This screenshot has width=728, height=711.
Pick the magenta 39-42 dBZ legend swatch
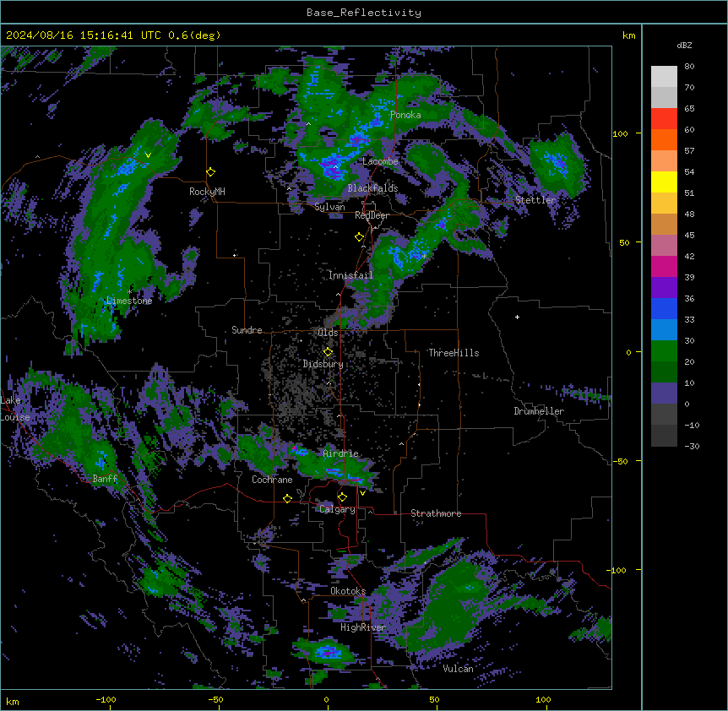point(664,266)
